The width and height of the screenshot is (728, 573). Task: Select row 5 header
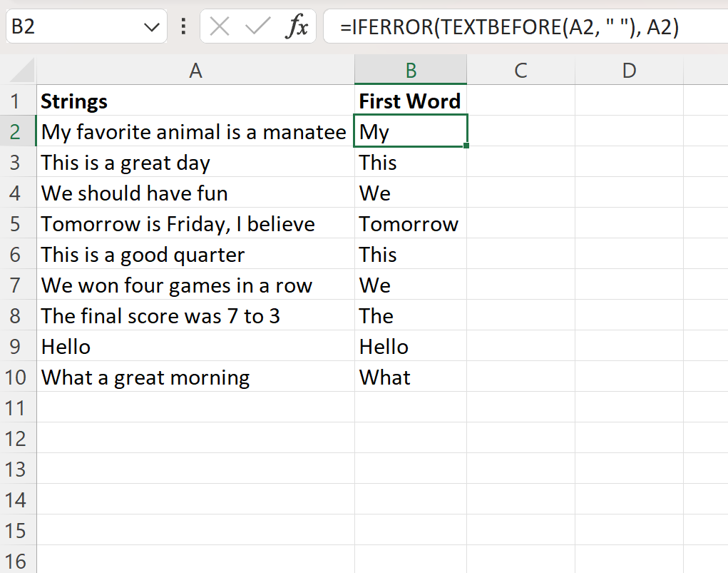click(19, 224)
